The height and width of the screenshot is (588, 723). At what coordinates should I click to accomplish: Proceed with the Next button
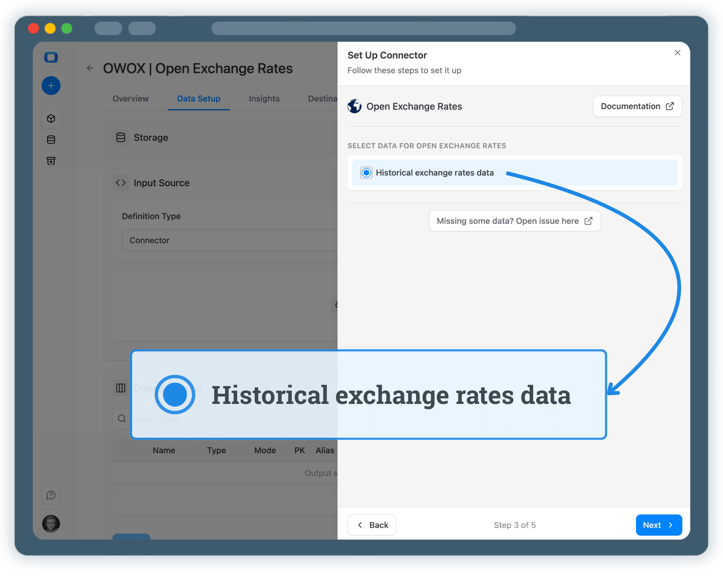coord(658,525)
